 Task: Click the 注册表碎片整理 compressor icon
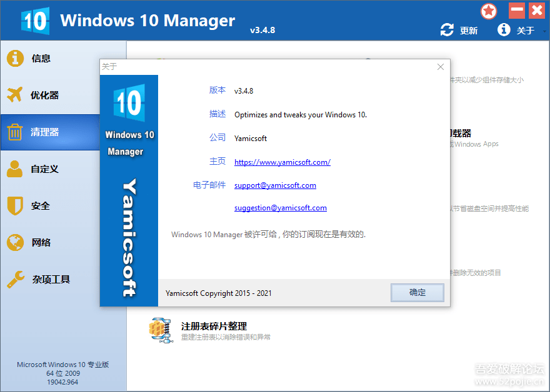coord(161,330)
